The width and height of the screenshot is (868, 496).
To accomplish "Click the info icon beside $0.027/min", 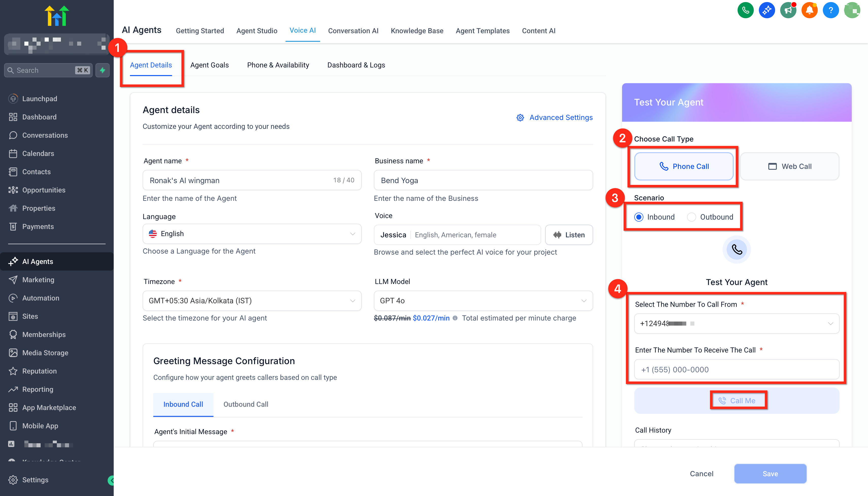I will point(455,318).
